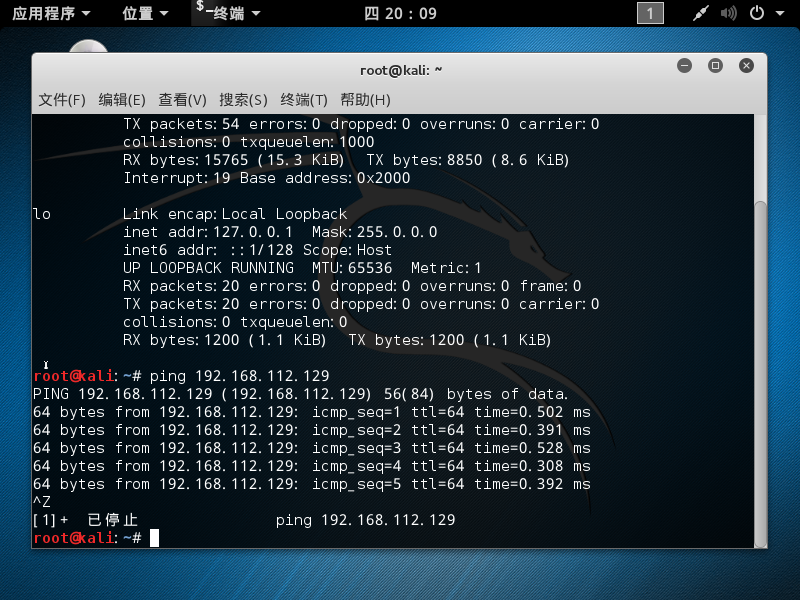Viewport: 800px width, 600px height.
Task: Click the volume speaker icon
Action: 728,13
